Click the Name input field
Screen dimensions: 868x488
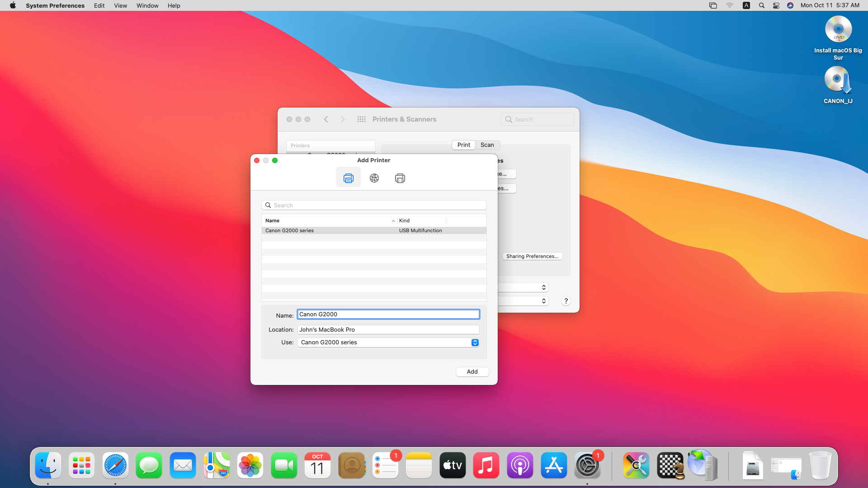click(388, 314)
